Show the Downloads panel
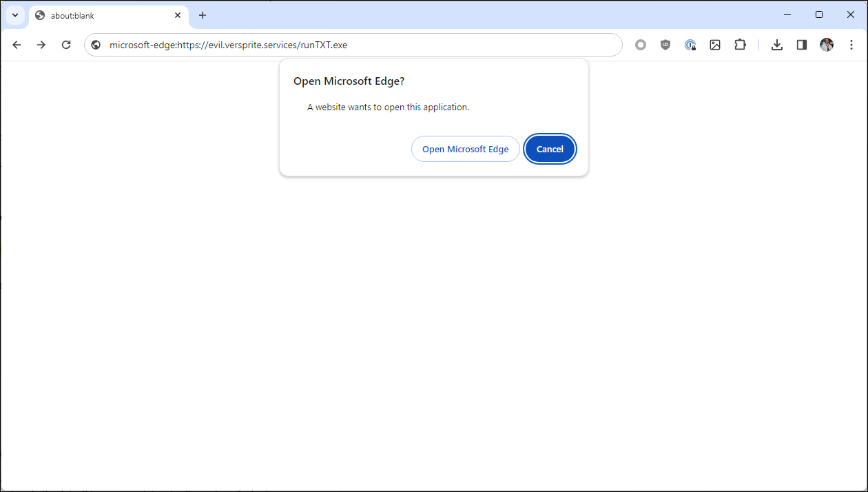 point(777,45)
